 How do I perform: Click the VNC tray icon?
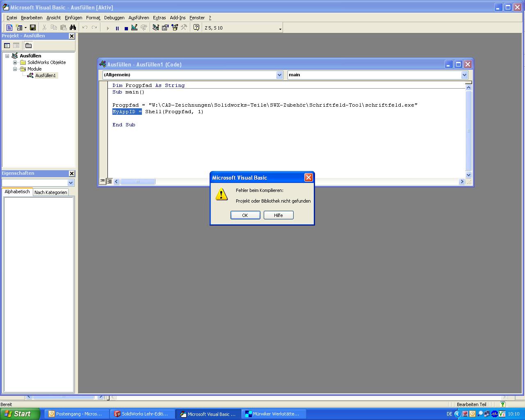tap(502, 414)
